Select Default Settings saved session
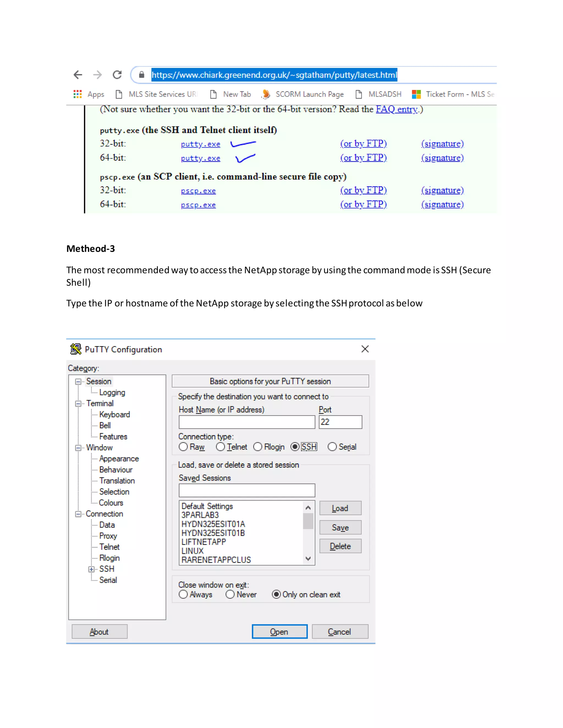 click(207, 506)
